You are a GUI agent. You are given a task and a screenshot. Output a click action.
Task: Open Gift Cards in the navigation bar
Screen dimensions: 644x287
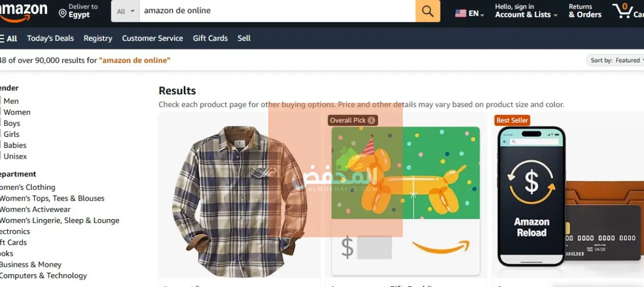point(210,38)
